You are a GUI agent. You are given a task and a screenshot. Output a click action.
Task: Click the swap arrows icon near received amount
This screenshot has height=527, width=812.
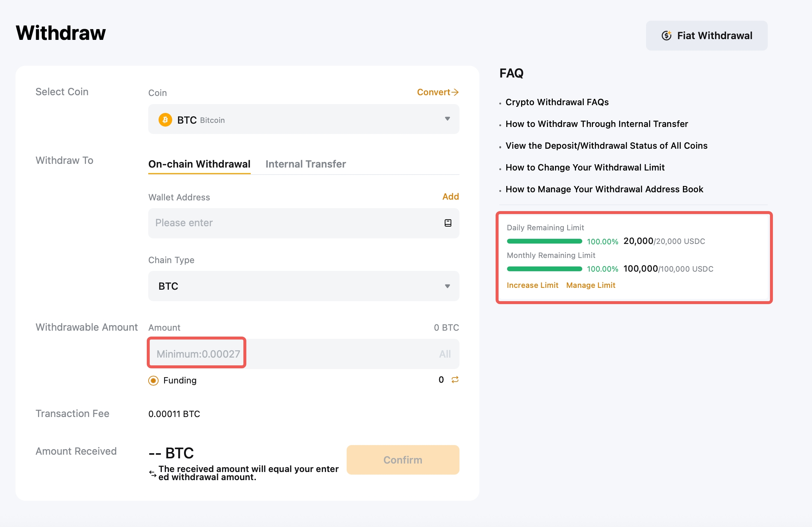point(153,473)
